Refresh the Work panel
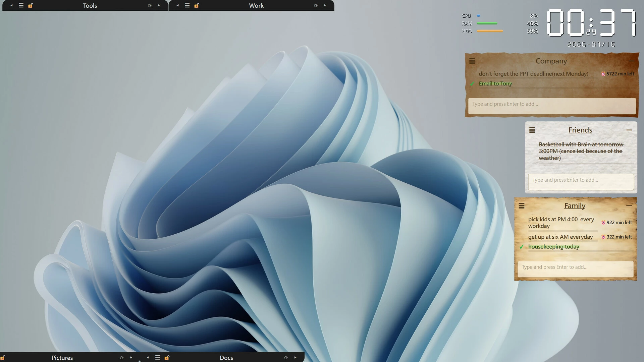The width and height of the screenshot is (644, 362). [x=316, y=5]
